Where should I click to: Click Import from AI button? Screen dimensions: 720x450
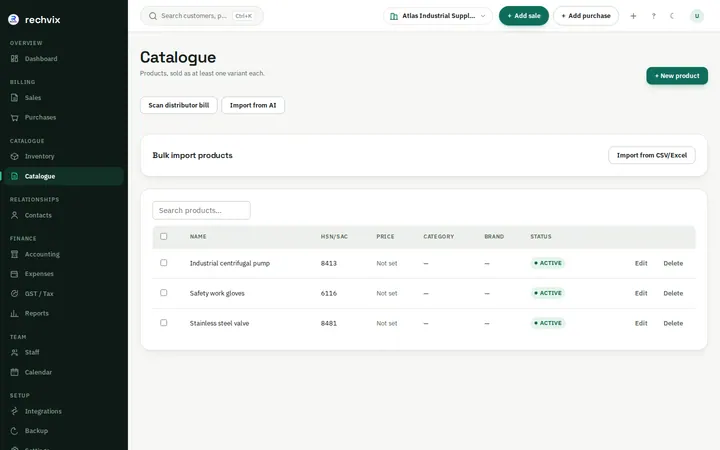click(253, 105)
